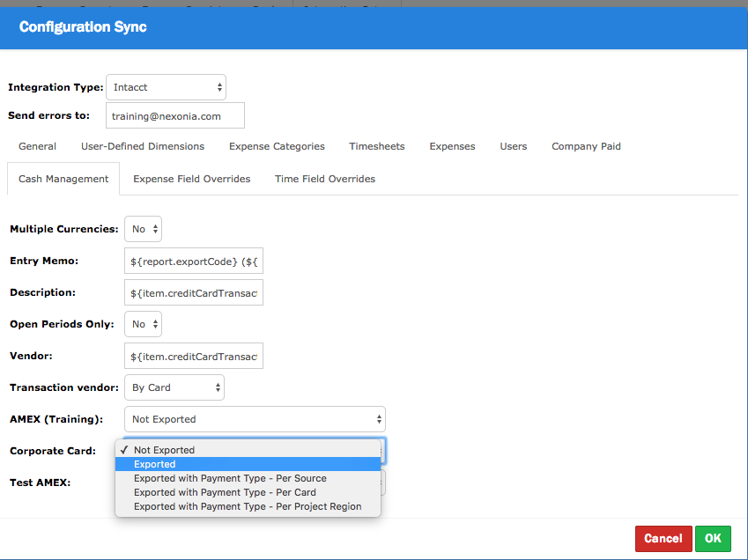This screenshot has width=748, height=560.
Task: Click the Entry Memo text field
Action: [194, 262]
